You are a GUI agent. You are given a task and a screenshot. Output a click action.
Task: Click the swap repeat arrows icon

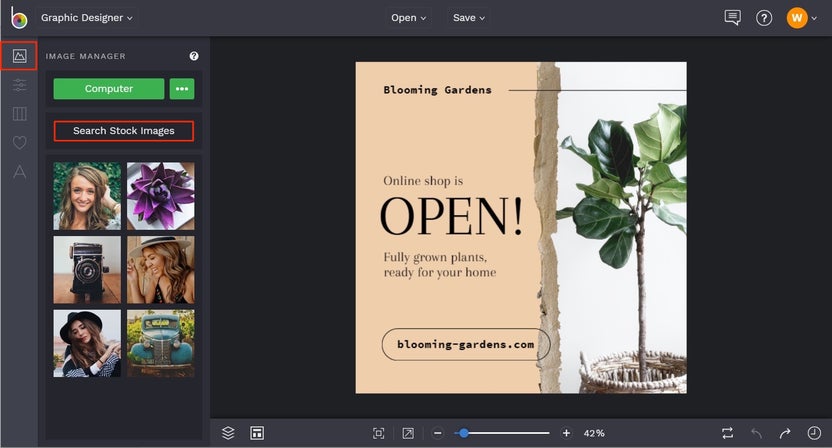tap(727, 433)
